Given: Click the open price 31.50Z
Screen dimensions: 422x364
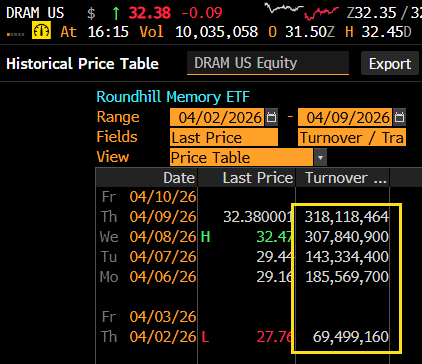Looking at the screenshot, I should 310,32.
